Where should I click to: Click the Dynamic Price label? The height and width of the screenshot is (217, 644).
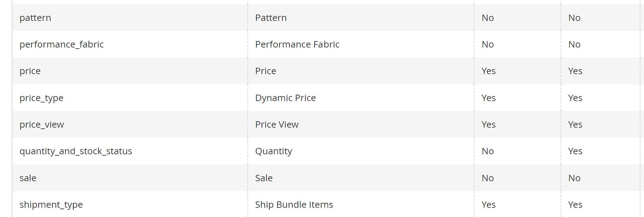(x=285, y=98)
